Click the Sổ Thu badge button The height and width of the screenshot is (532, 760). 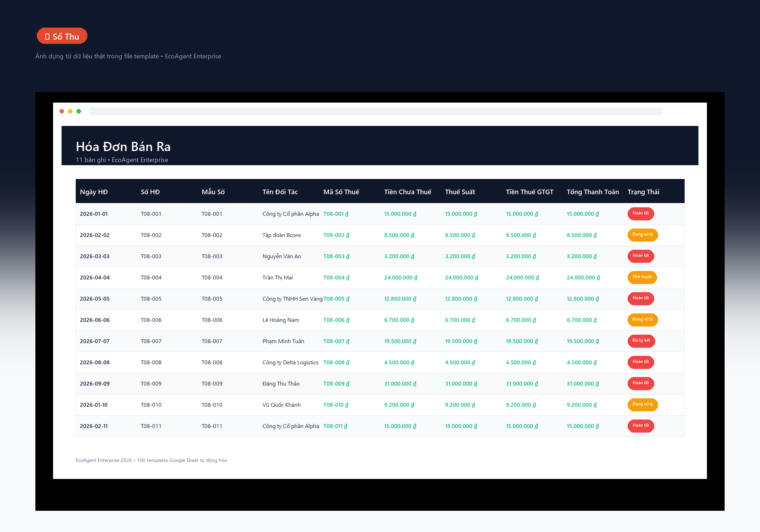point(62,36)
